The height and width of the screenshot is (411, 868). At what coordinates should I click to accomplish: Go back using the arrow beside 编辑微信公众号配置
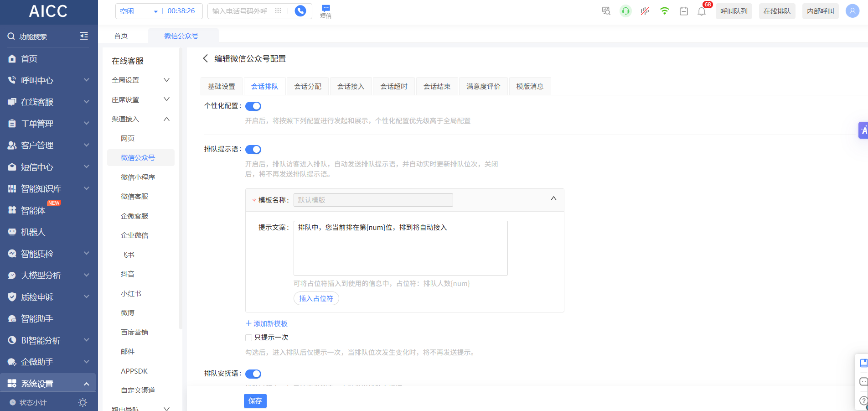click(205, 58)
